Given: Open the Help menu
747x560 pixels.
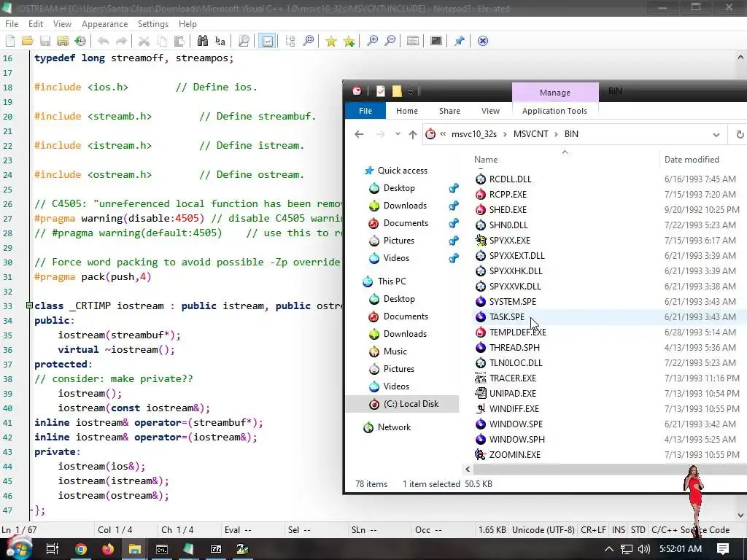Looking at the screenshot, I should click(187, 24).
